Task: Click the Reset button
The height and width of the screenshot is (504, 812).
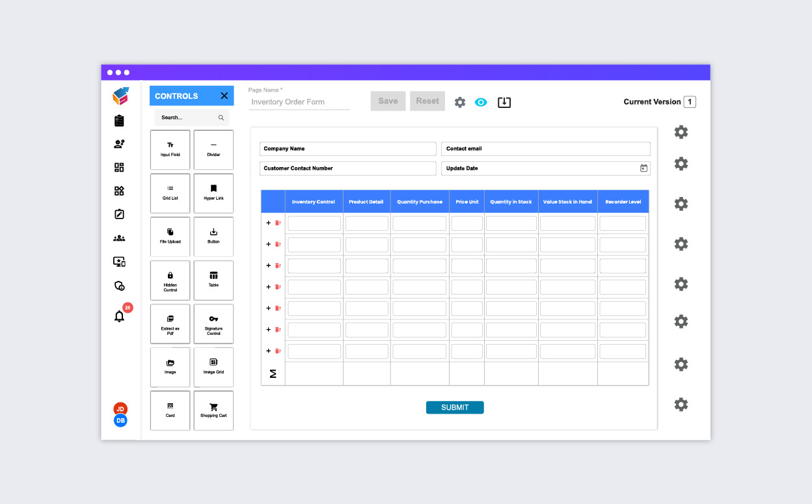Action: (x=427, y=101)
